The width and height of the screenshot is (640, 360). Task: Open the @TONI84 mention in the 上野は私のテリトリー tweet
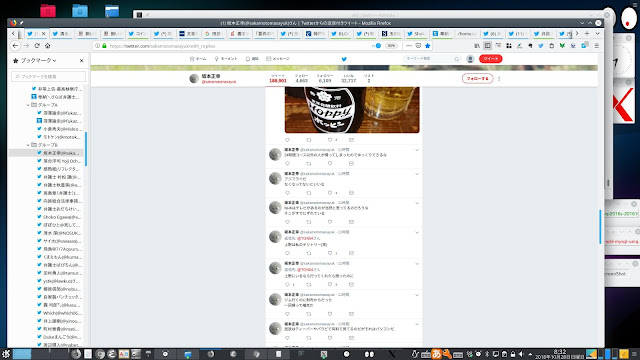click(x=306, y=238)
